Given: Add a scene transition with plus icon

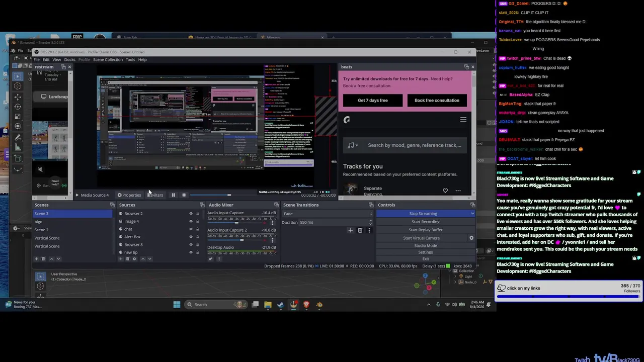Looking at the screenshot, I should coord(351,230).
